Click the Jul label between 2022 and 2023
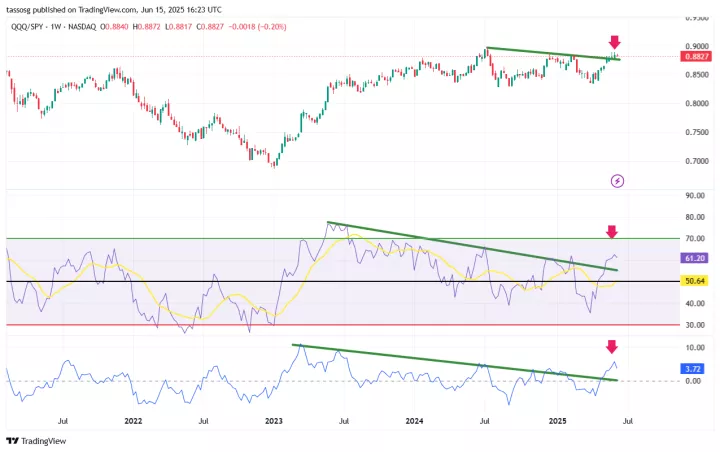 pyautogui.click(x=203, y=421)
